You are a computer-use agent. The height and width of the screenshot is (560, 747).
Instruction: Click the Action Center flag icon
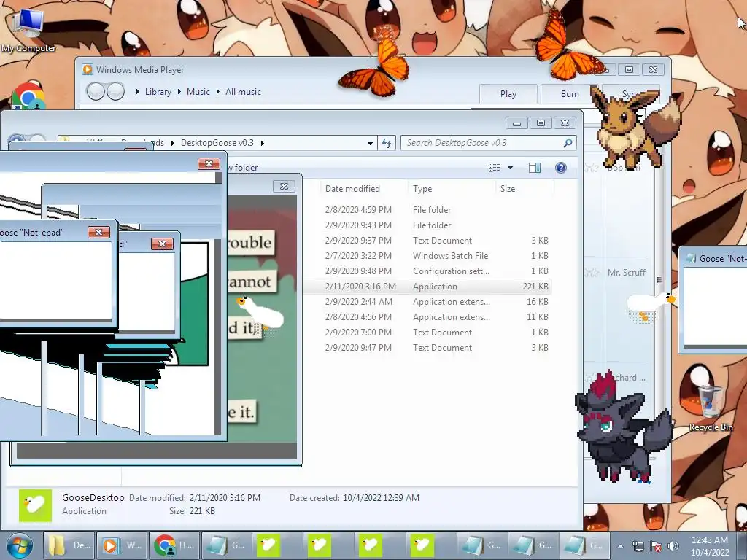point(656,546)
